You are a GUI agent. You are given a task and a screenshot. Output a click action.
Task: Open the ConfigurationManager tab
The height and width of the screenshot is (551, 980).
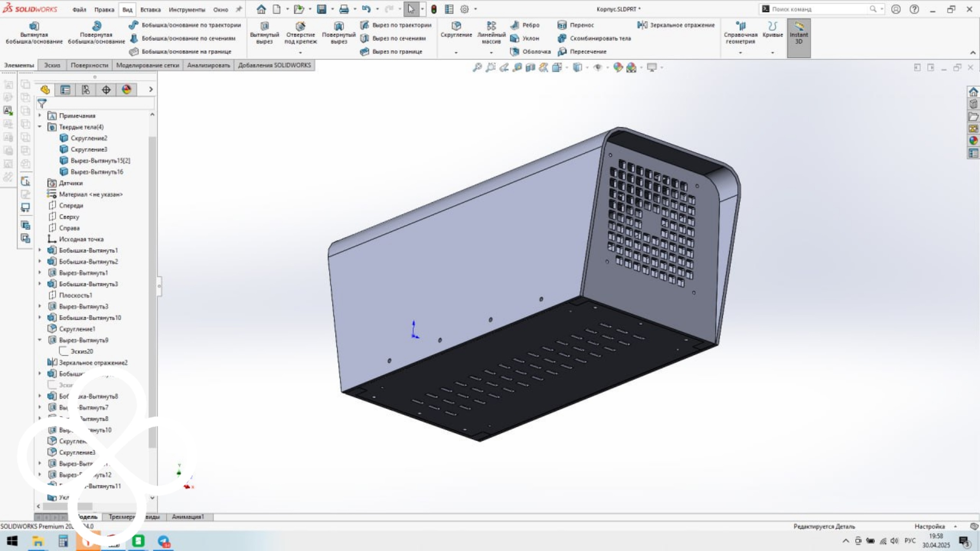click(86, 90)
